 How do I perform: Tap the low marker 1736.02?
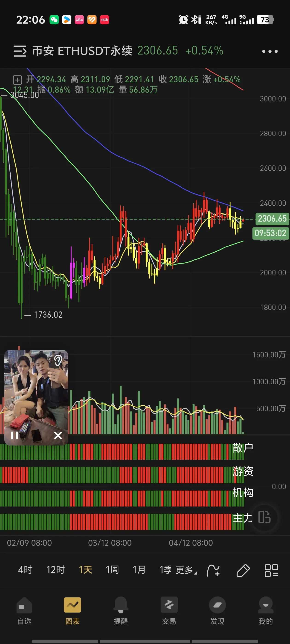48,315
